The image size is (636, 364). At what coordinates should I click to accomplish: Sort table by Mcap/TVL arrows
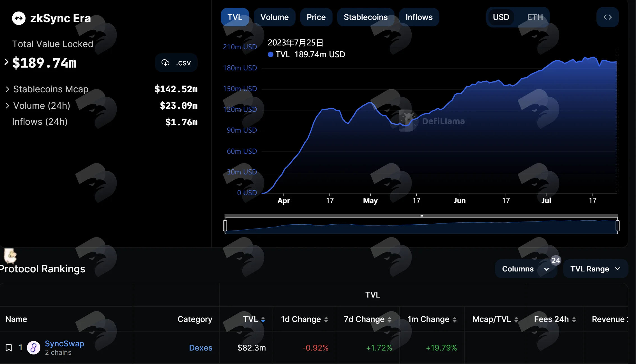point(516,319)
